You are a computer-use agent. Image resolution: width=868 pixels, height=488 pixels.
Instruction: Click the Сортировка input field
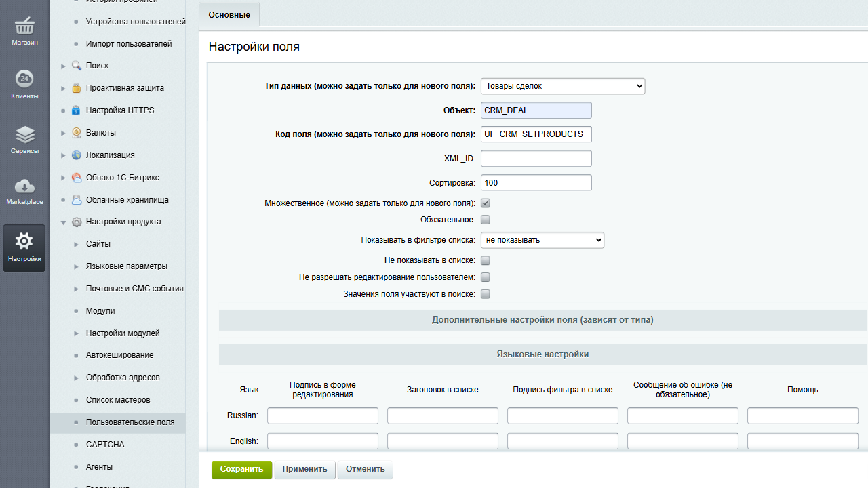coord(536,183)
